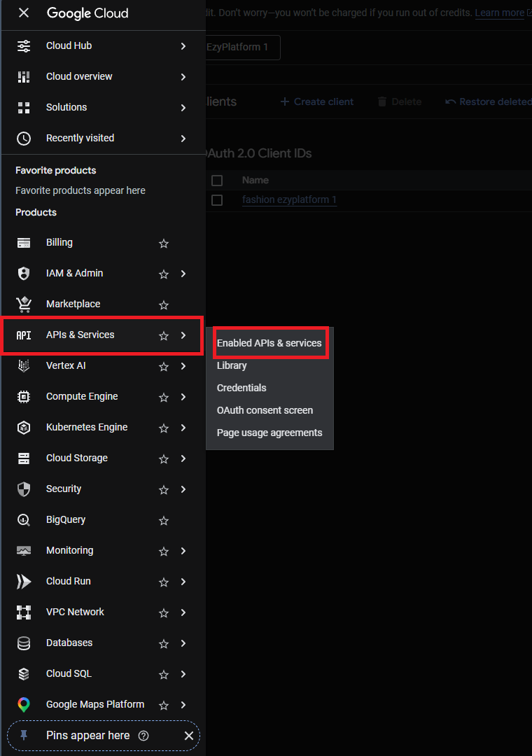The width and height of the screenshot is (532, 756).
Task: Open the fashion ezyplatform 1 client link
Action: click(x=289, y=200)
